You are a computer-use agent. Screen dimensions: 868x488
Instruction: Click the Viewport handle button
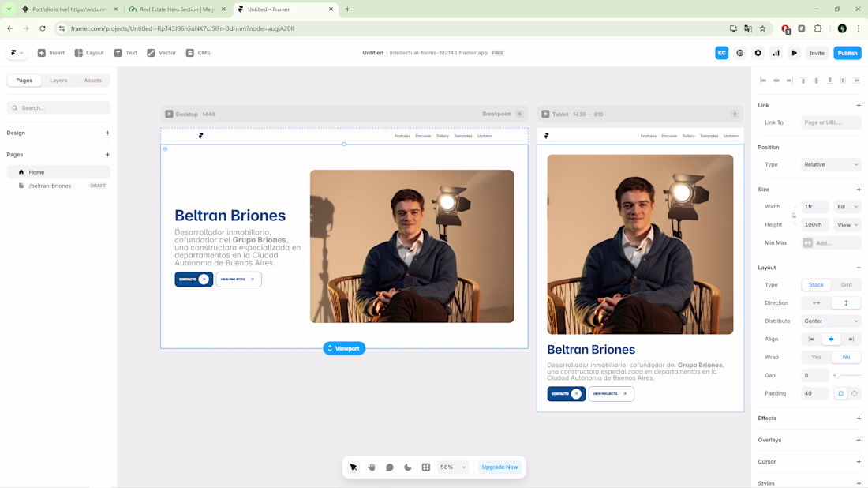coord(344,348)
